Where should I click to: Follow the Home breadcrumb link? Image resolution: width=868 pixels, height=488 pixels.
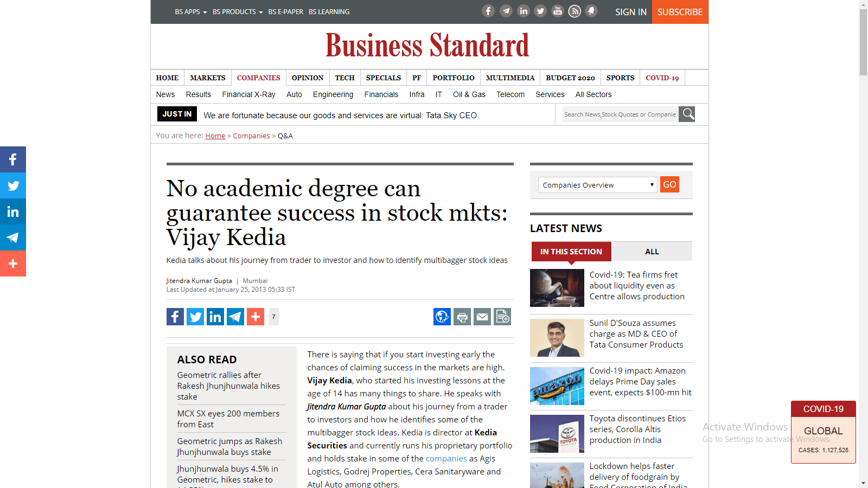(x=215, y=136)
